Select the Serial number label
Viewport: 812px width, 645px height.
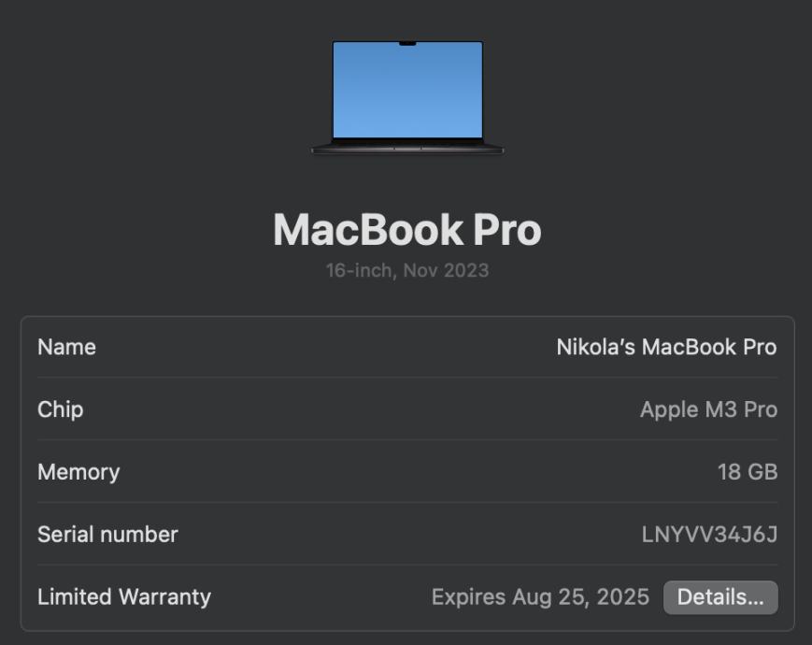tap(107, 535)
